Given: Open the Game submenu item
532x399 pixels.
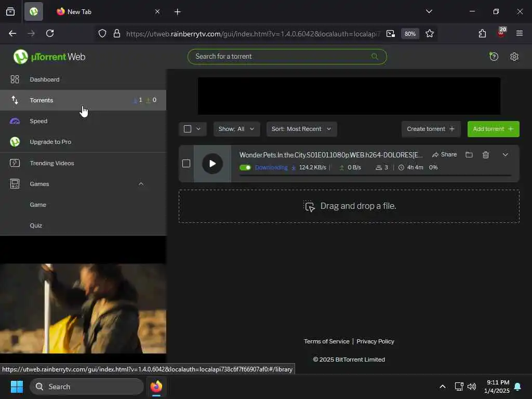Looking at the screenshot, I should click(x=37, y=205).
